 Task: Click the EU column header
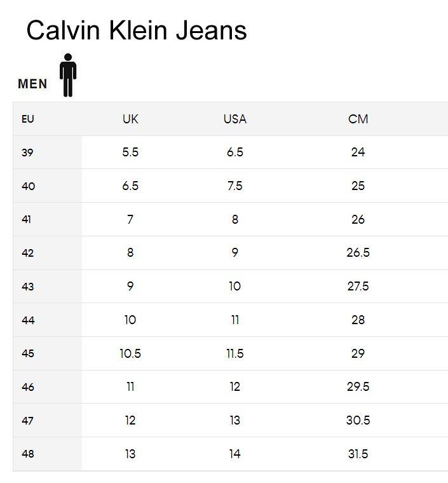tap(27, 119)
